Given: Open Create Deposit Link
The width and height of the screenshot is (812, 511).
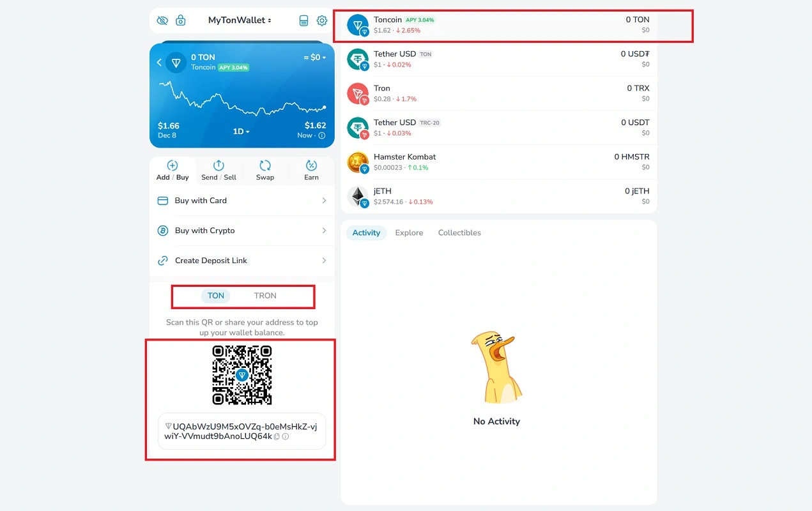Looking at the screenshot, I should click(242, 261).
